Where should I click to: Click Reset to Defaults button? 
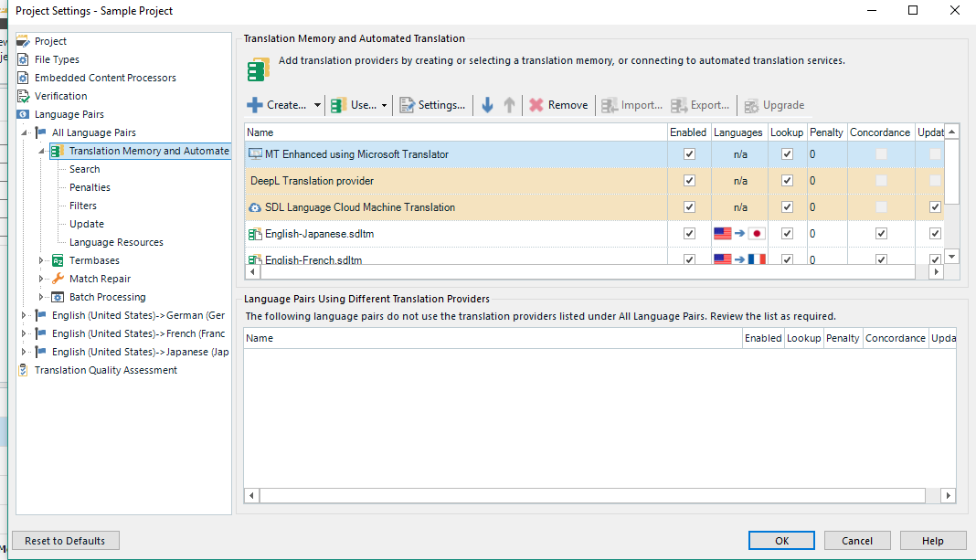click(66, 541)
